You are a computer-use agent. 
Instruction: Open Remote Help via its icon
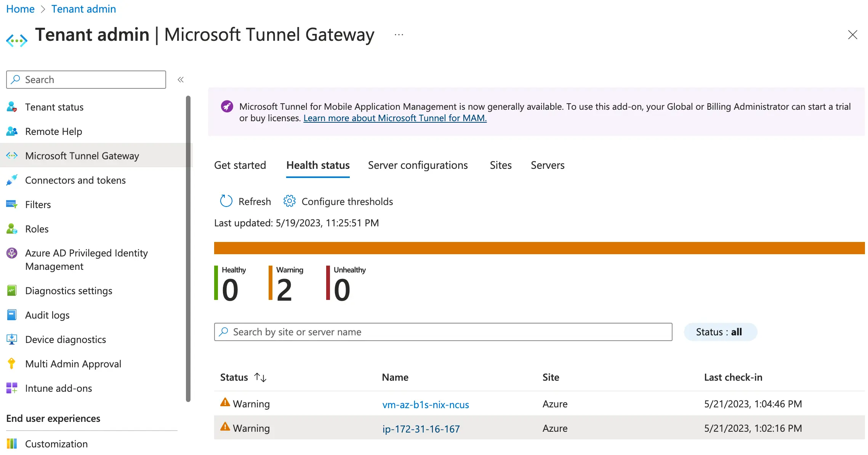click(12, 131)
